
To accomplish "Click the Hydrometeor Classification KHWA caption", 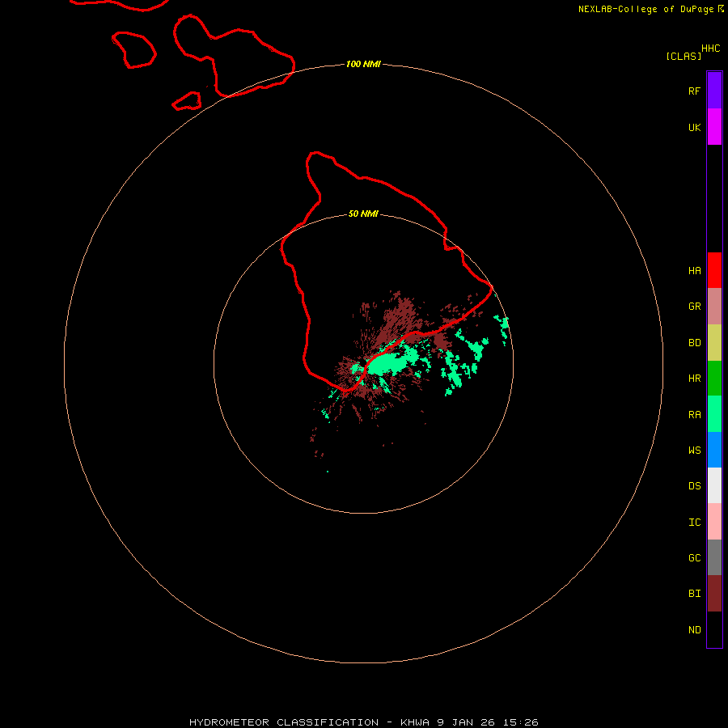I will click(364, 722).
